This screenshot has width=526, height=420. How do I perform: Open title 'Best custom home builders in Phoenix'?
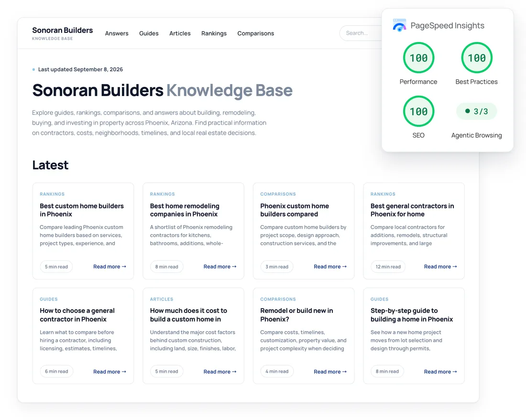coord(81,210)
